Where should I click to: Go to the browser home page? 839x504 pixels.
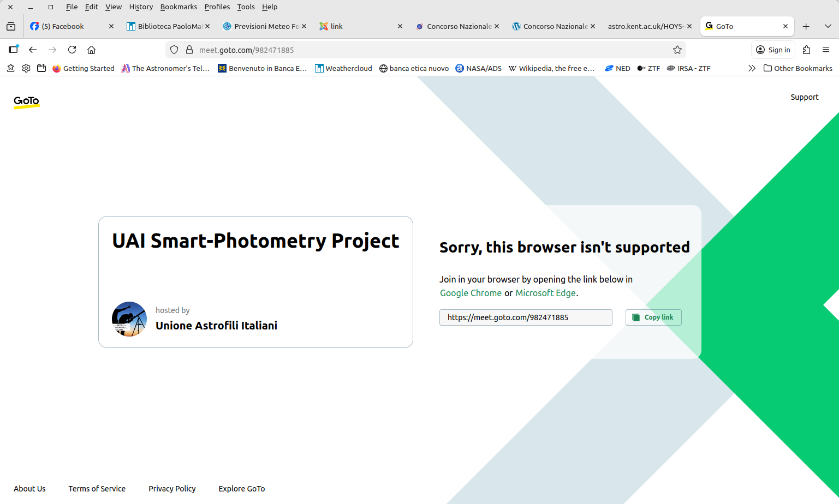[x=92, y=50]
